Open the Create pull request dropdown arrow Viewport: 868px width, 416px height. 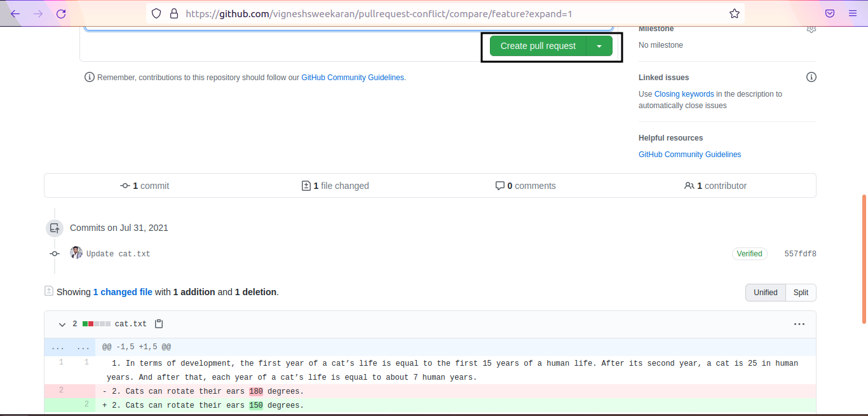point(599,46)
